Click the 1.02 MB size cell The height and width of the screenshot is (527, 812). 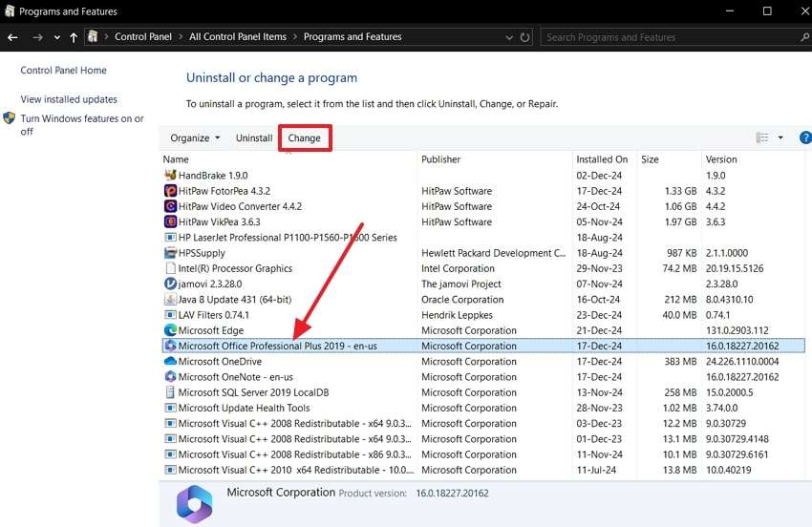click(679, 408)
